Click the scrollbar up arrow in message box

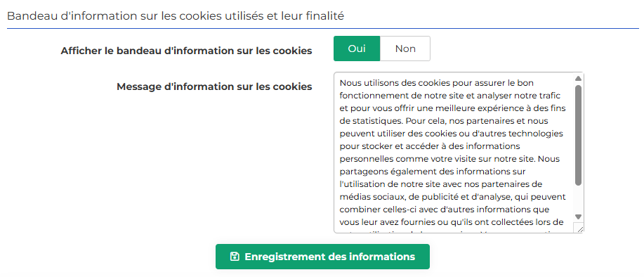point(578,79)
